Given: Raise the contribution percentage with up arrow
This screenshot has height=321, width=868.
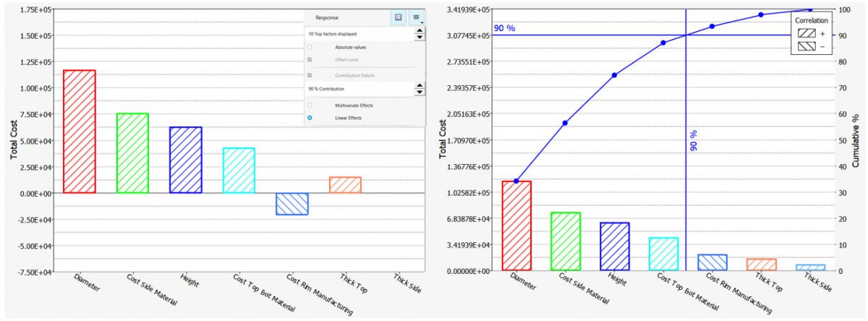Looking at the screenshot, I should [x=419, y=85].
